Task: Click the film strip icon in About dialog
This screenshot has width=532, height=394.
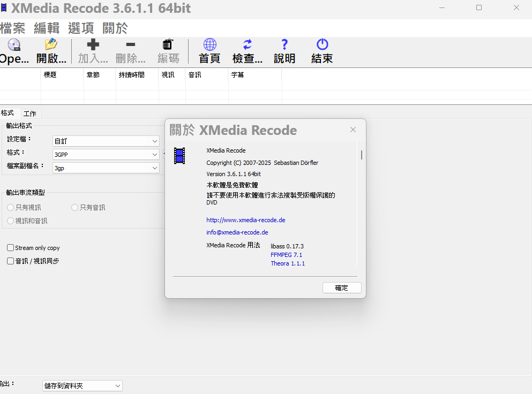Action: [179, 156]
